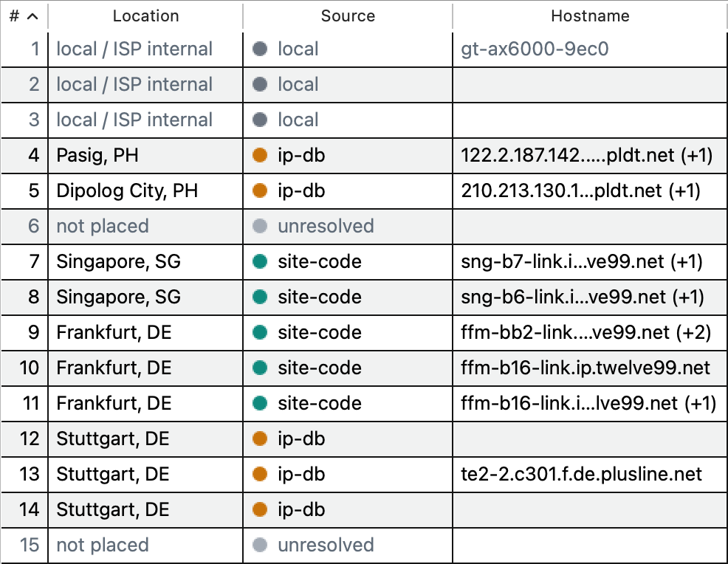Click teal site-code dot in row 9
Screen dimensions: 728x564
(260, 332)
